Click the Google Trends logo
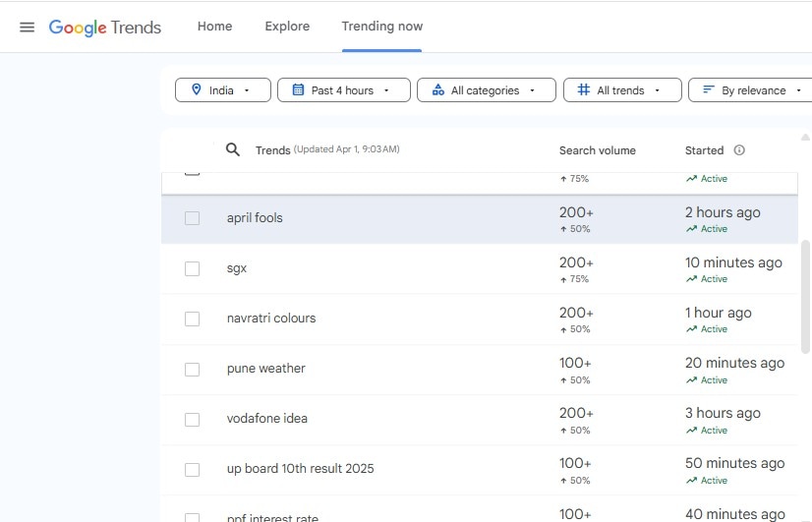 (x=105, y=28)
